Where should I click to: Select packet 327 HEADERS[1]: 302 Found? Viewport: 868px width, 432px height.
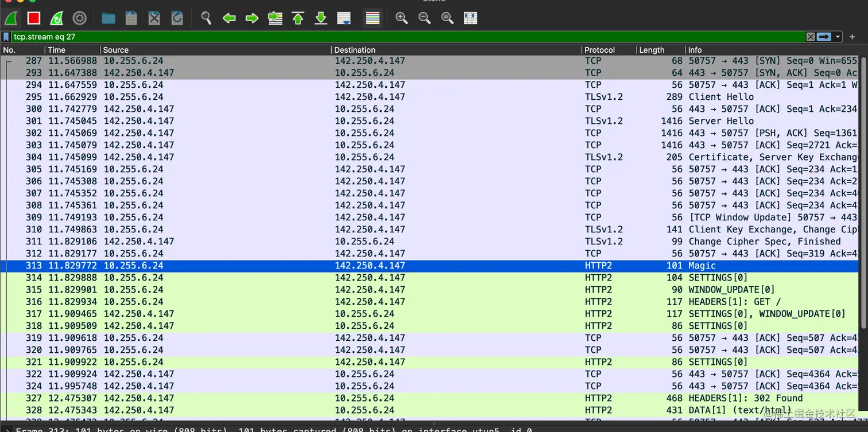pos(430,398)
